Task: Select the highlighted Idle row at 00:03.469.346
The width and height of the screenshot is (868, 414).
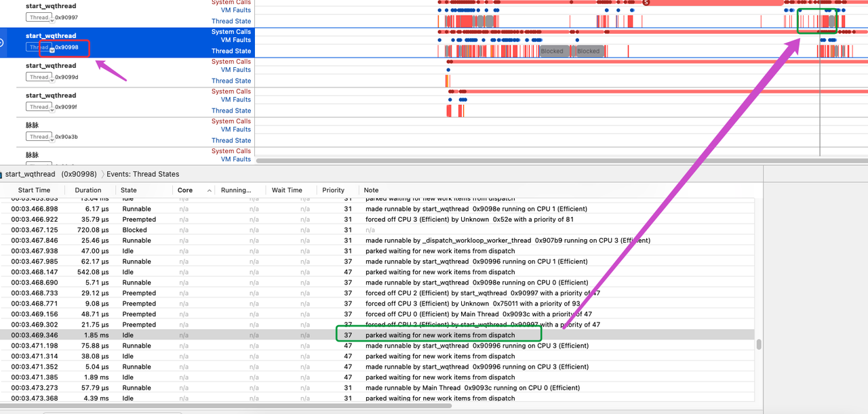Action: tap(378, 335)
